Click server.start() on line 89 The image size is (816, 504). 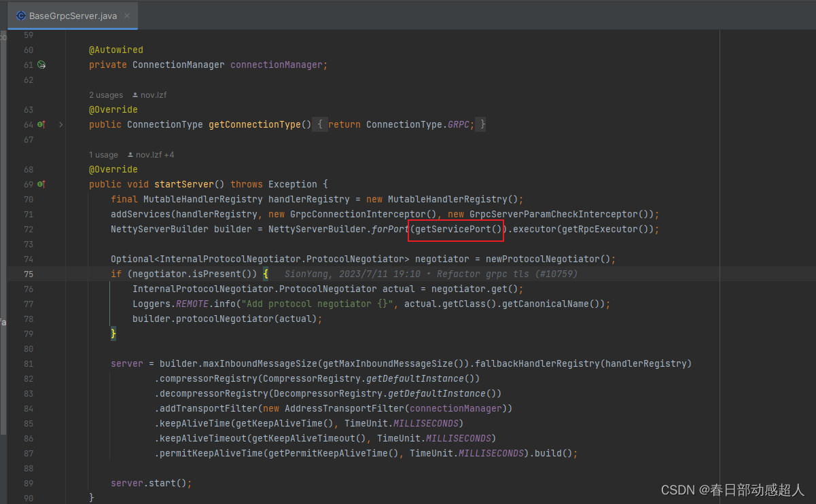pyautogui.click(x=149, y=484)
